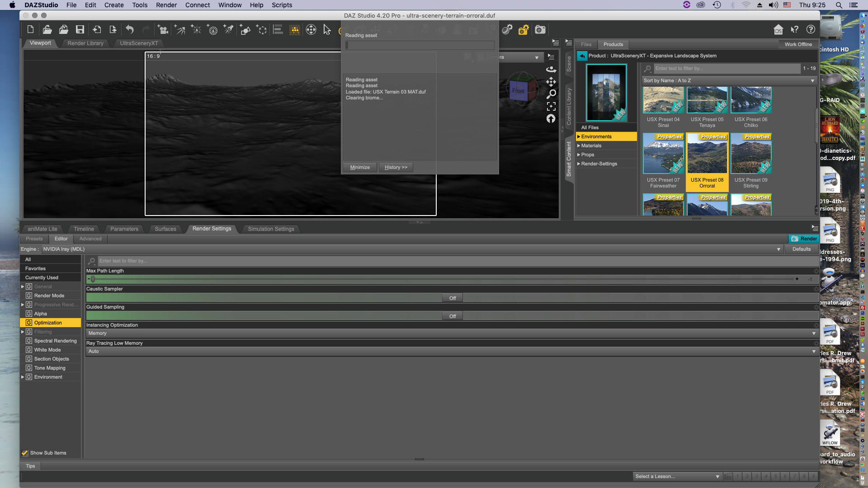Open the Render Library tab
Image resolution: width=868 pixels, height=488 pixels.
[x=85, y=43]
